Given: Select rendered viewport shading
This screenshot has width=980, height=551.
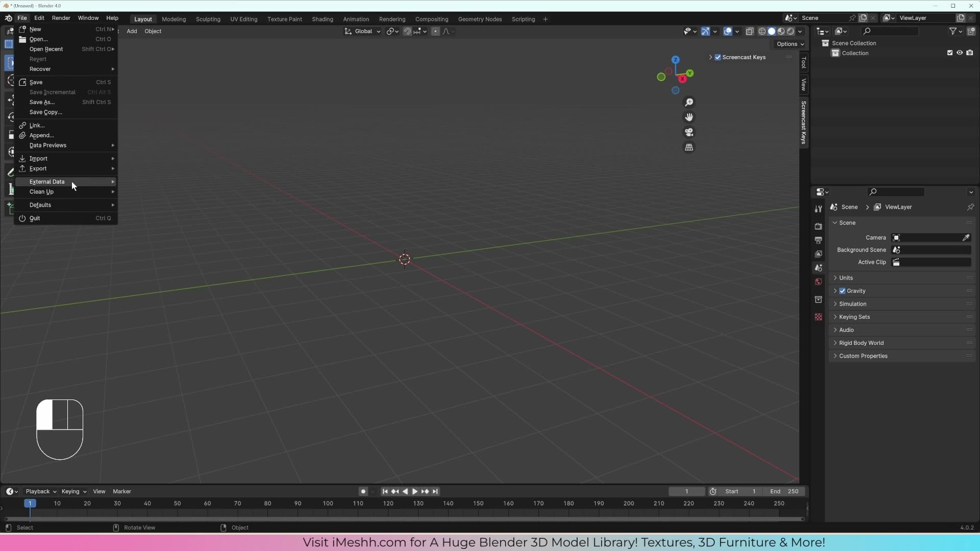Looking at the screenshot, I should [790, 31].
